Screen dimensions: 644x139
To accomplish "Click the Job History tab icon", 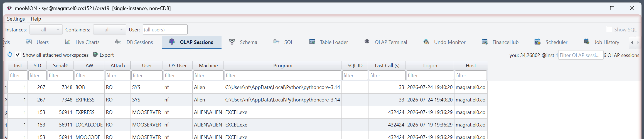I will click(x=587, y=42).
